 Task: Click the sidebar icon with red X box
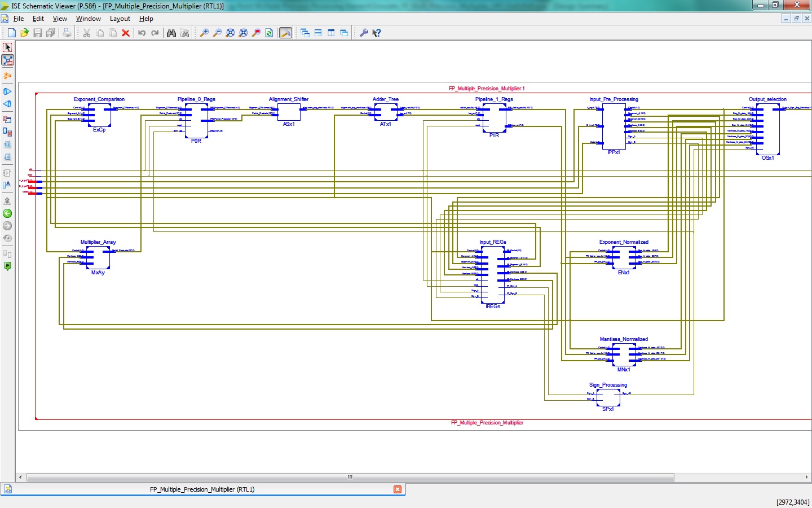(7, 132)
